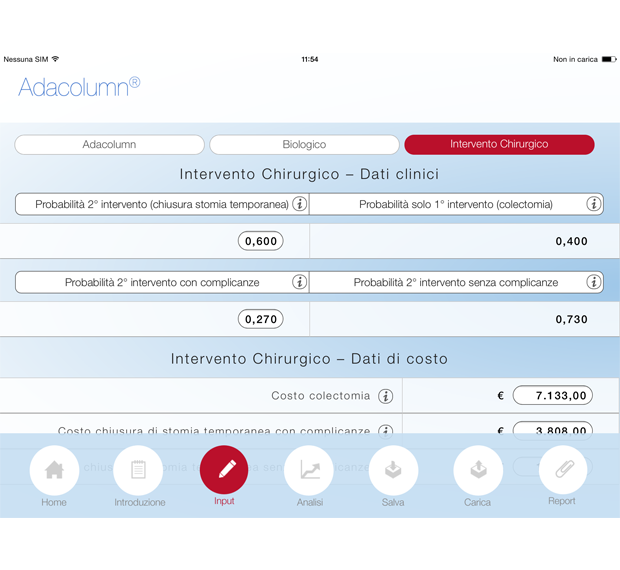
Task: Switch to the Adacolumn tab
Action: click(x=110, y=145)
